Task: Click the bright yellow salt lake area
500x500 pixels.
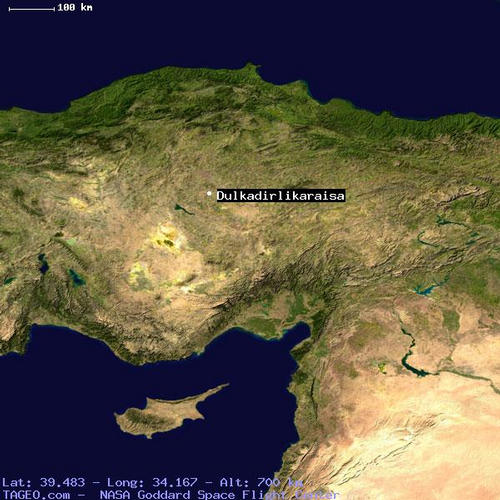Action: (x=166, y=236)
